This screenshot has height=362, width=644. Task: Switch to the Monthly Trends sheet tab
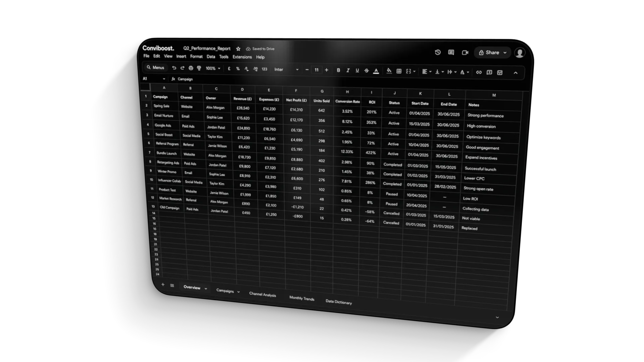pyautogui.click(x=302, y=298)
